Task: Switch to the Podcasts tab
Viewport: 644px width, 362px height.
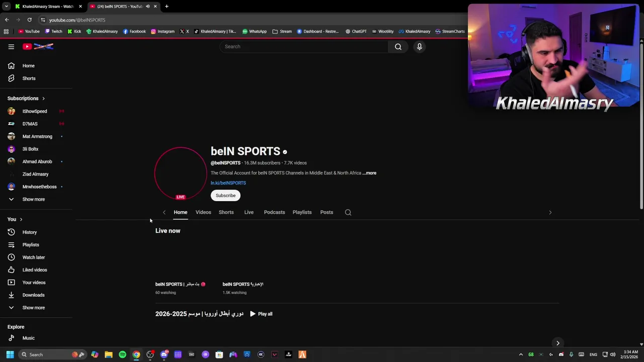Action: [x=274, y=212]
